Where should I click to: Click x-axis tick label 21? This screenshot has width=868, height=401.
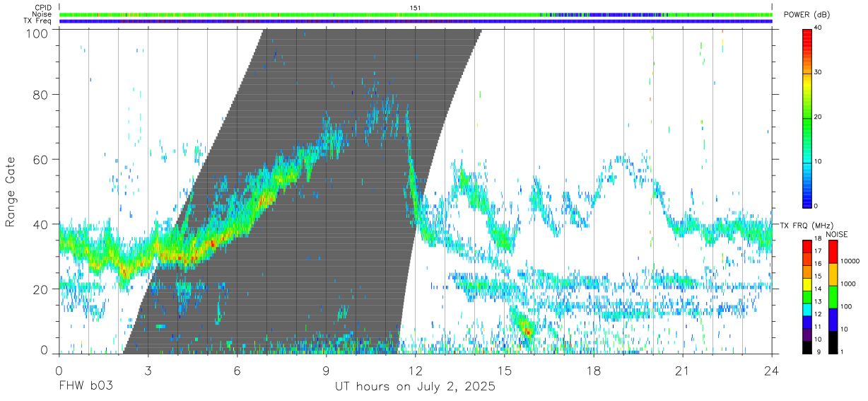tap(683, 371)
